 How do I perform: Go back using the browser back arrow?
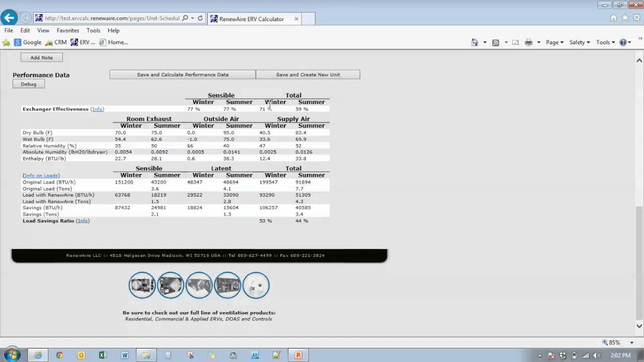tap(9, 18)
